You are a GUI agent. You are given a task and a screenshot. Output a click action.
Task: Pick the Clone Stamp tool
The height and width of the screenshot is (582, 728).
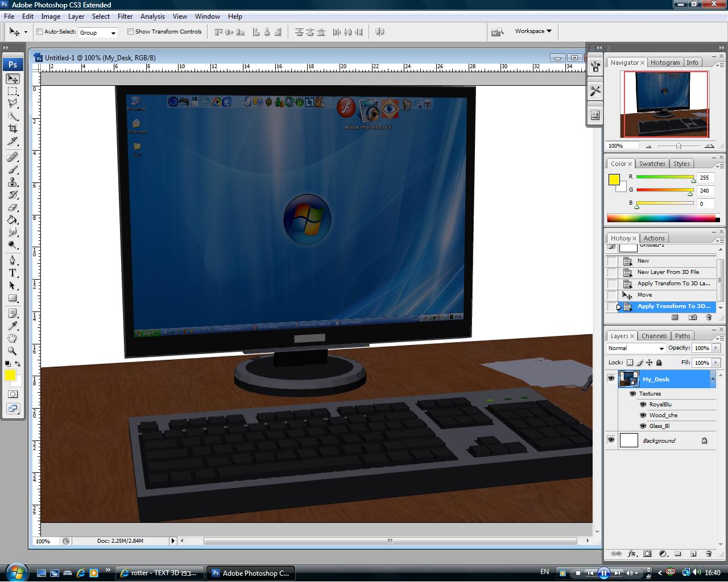click(13, 182)
